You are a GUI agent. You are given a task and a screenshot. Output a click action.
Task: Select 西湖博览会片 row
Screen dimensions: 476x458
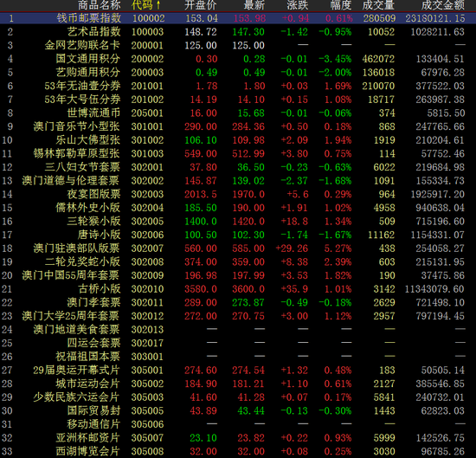pos(238,451)
